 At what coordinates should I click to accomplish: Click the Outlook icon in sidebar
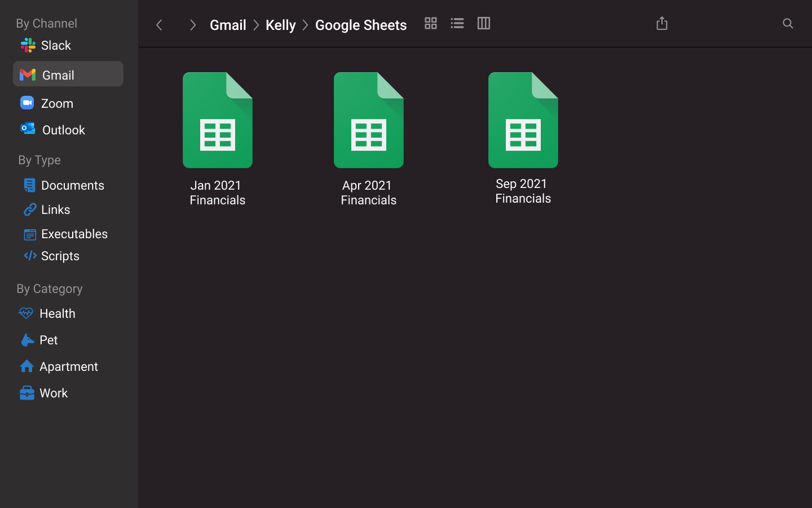(28, 129)
